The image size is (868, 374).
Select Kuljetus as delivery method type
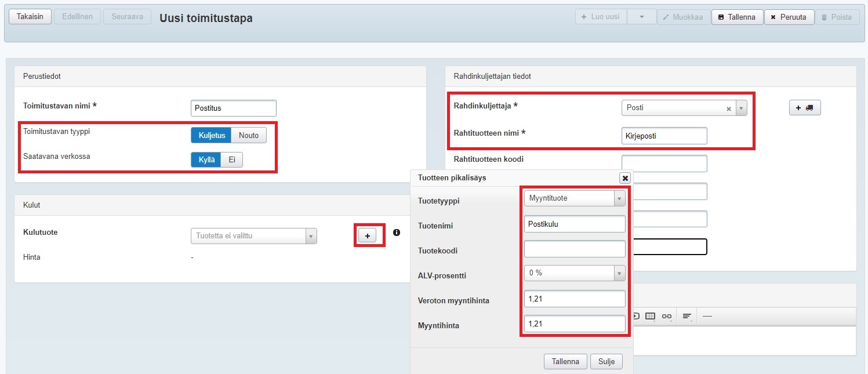point(211,135)
